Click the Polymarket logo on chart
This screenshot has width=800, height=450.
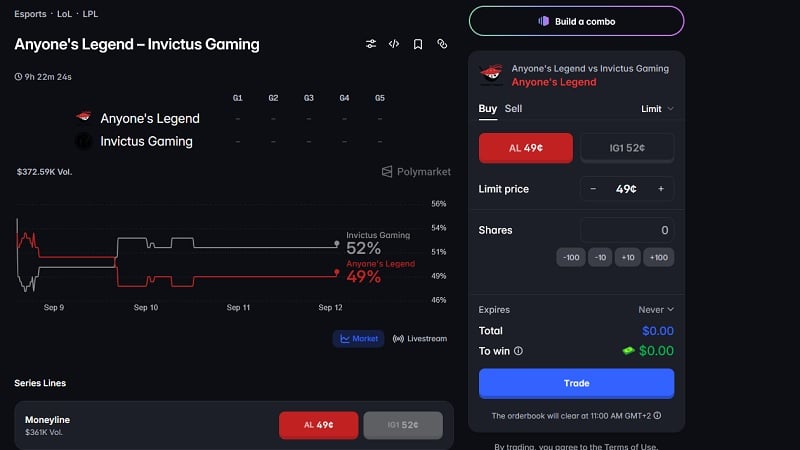click(x=416, y=172)
